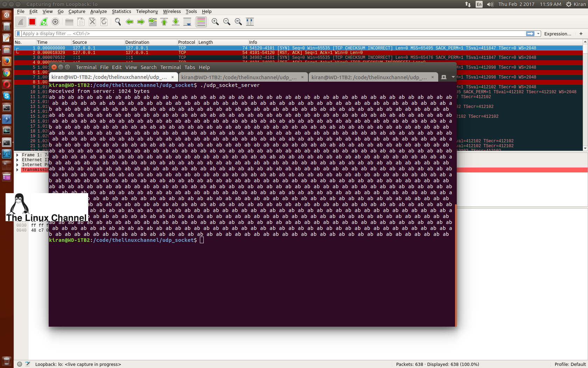Open Tools menu in Wireshark
Viewport: 588px width, 368px height.
tap(191, 11)
